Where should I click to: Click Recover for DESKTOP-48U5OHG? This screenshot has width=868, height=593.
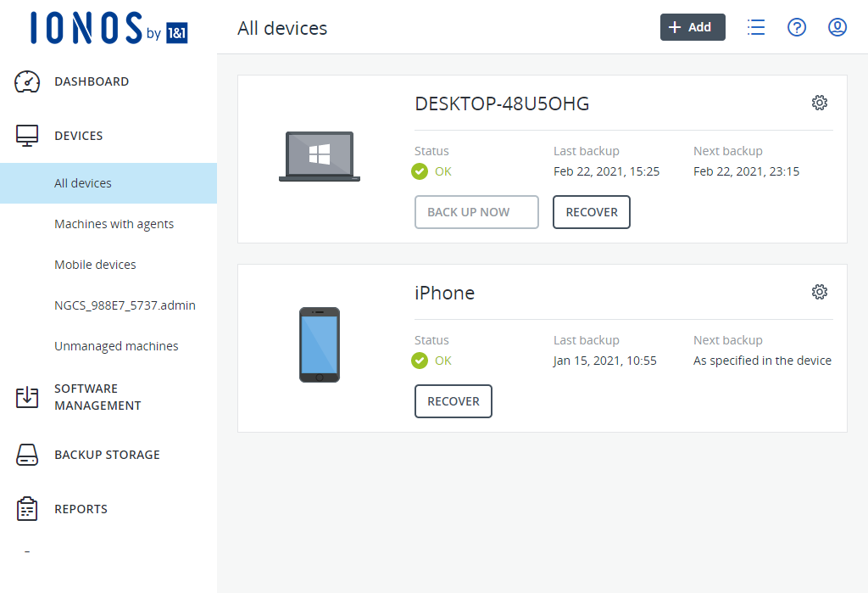[x=592, y=212]
